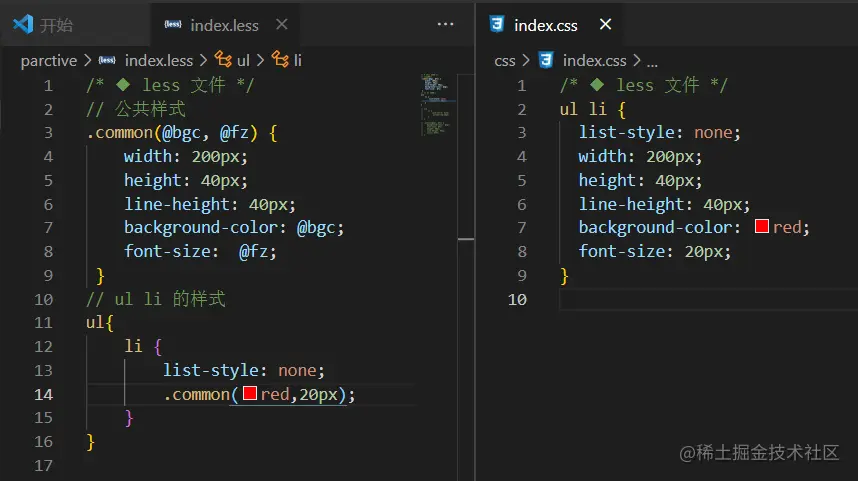Click the less file icon on the index.less tab

tap(173, 24)
